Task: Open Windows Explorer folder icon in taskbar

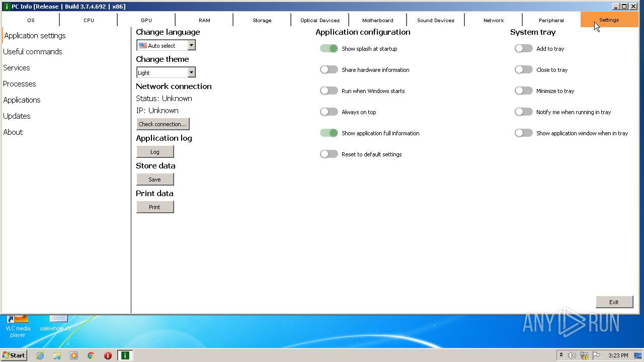Action: point(57,355)
